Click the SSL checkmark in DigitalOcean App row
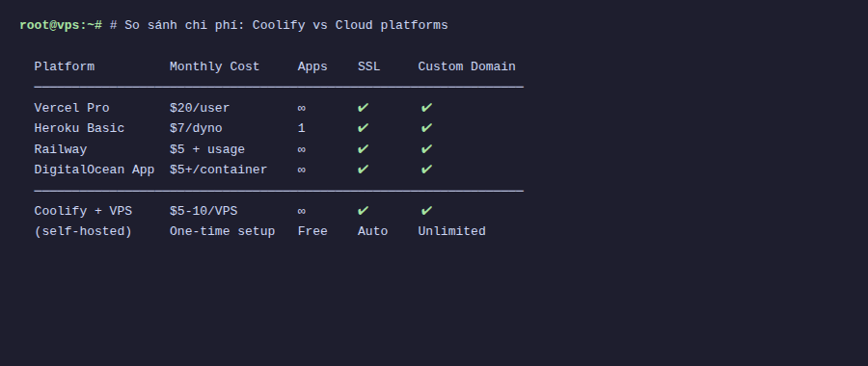This screenshot has height=366, width=868. 364,170
